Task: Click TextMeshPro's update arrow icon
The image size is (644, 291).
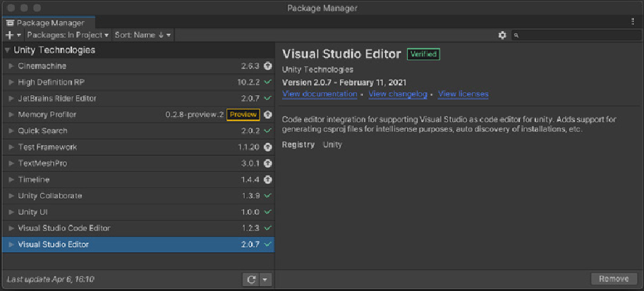Action: tap(268, 163)
